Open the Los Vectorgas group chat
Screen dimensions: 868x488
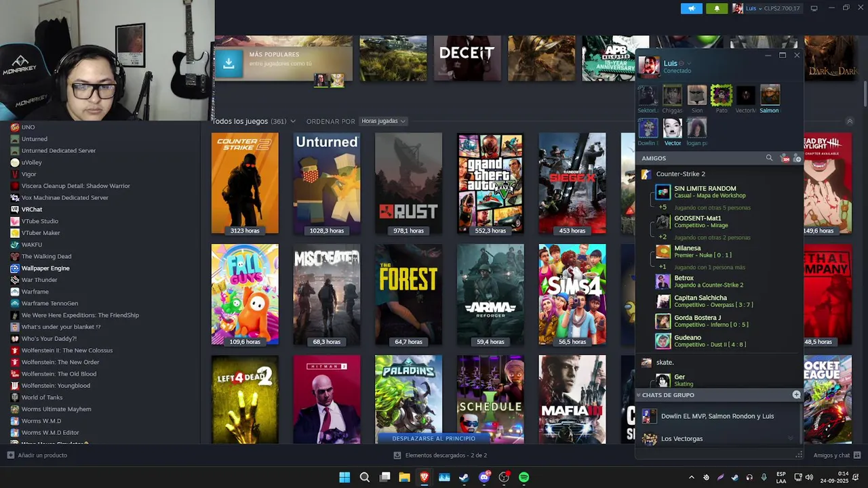click(682, 439)
